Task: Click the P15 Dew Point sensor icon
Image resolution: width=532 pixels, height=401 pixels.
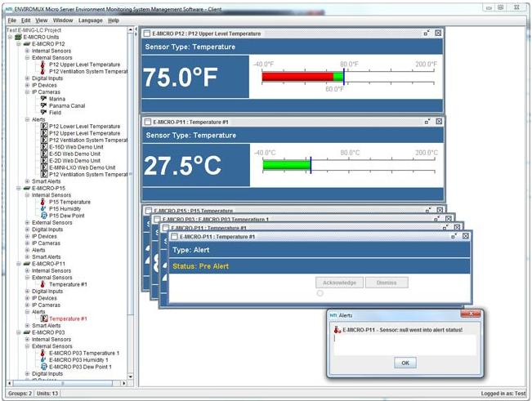Action: [x=43, y=216]
